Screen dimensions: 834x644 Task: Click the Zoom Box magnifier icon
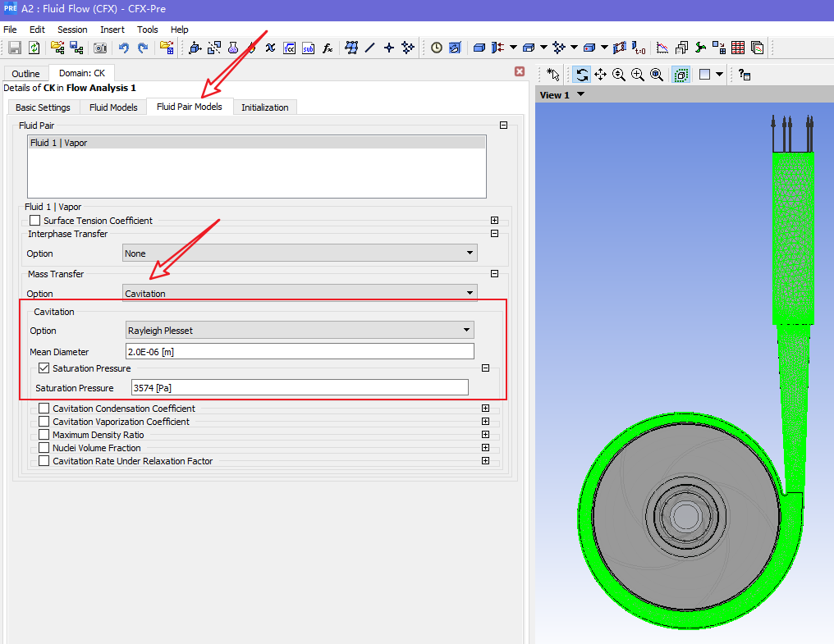point(638,75)
